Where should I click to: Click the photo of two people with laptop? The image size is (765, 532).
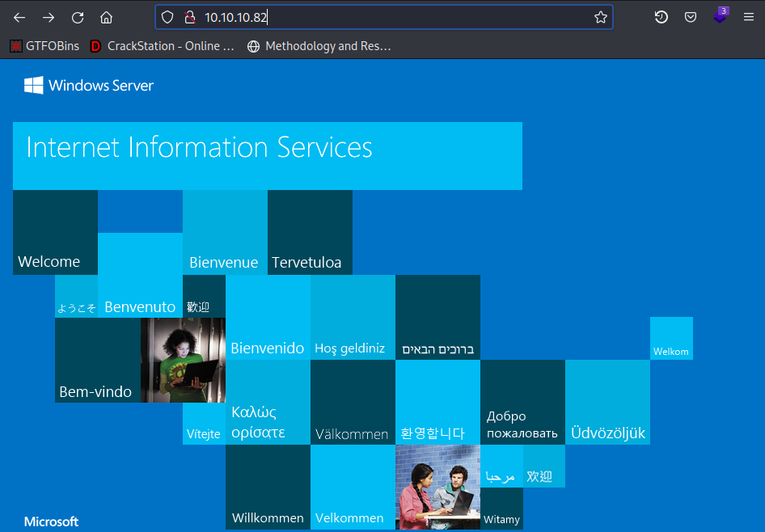(x=437, y=488)
